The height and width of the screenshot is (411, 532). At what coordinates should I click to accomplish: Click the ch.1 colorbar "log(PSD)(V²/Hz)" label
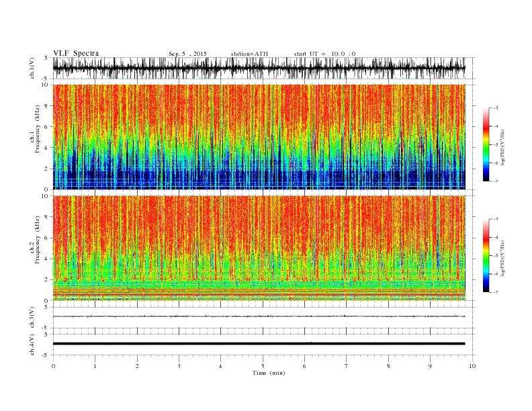[x=503, y=148]
